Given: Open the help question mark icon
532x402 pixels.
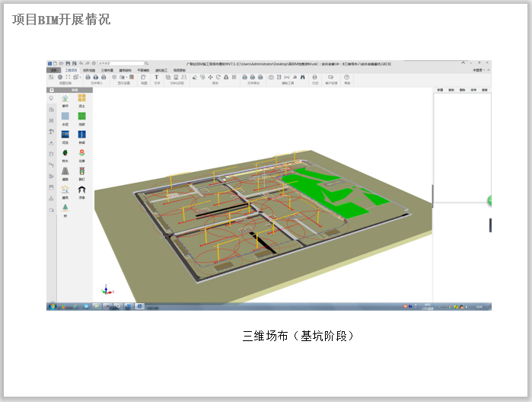Looking at the screenshot, I should coord(347,77).
